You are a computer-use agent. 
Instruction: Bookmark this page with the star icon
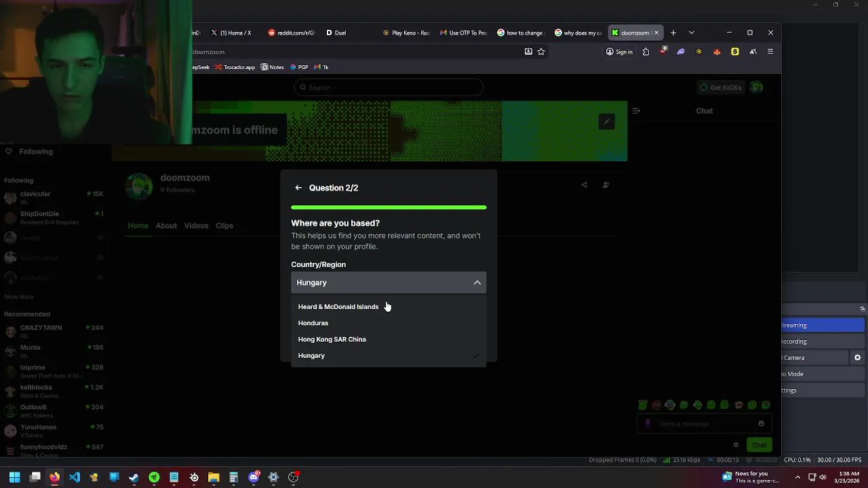541,52
